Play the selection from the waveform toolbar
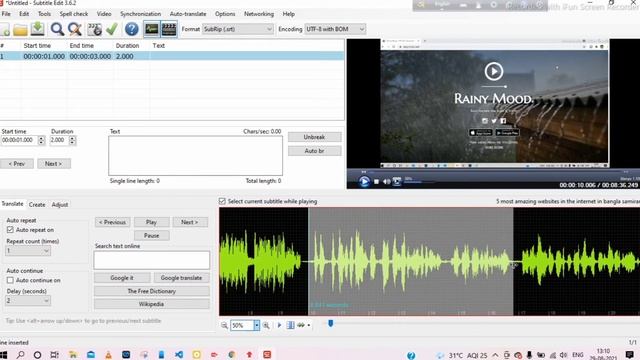 pyautogui.click(x=280, y=325)
